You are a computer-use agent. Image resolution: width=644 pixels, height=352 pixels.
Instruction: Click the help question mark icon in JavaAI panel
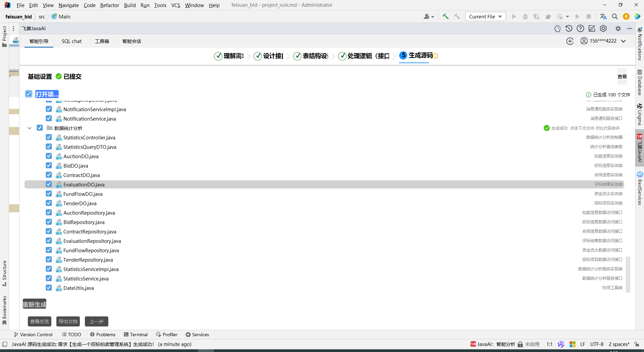(x=580, y=29)
